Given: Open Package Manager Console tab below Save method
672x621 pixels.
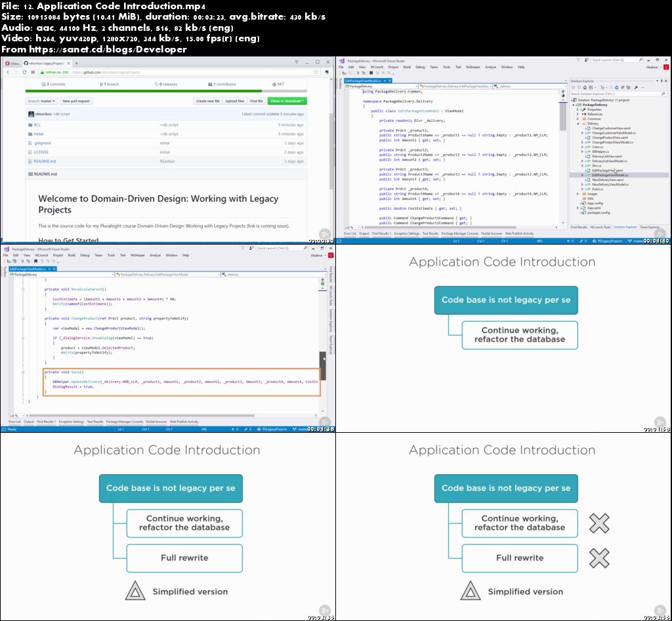Looking at the screenshot, I should coord(124,422).
